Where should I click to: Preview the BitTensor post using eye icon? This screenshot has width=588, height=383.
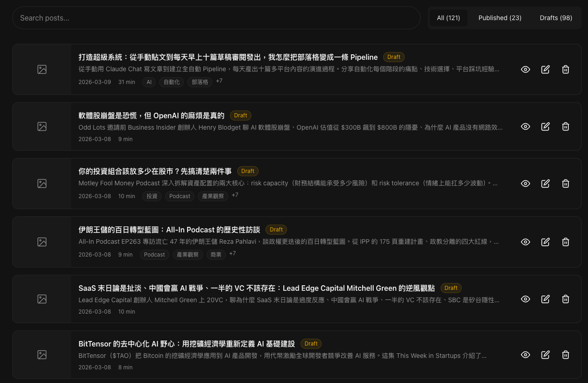526,355
